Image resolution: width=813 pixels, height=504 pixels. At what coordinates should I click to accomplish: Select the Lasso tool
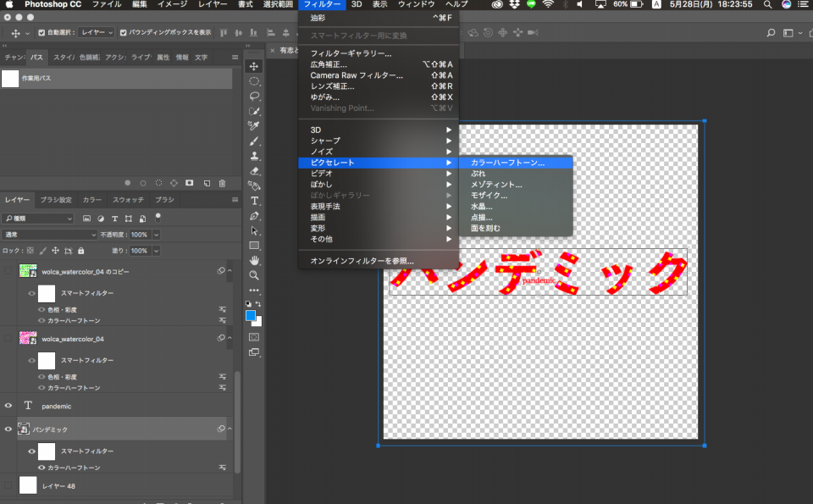(x=254, y=97)
